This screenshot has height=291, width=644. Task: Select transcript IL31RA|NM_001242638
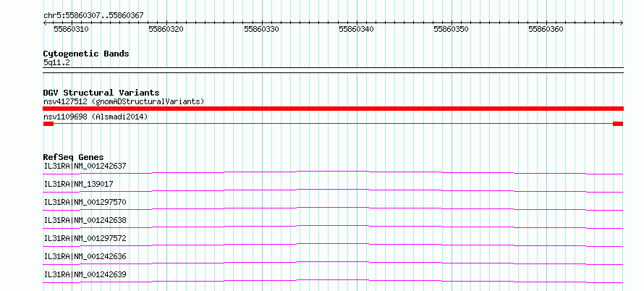[x=85, y=220]
